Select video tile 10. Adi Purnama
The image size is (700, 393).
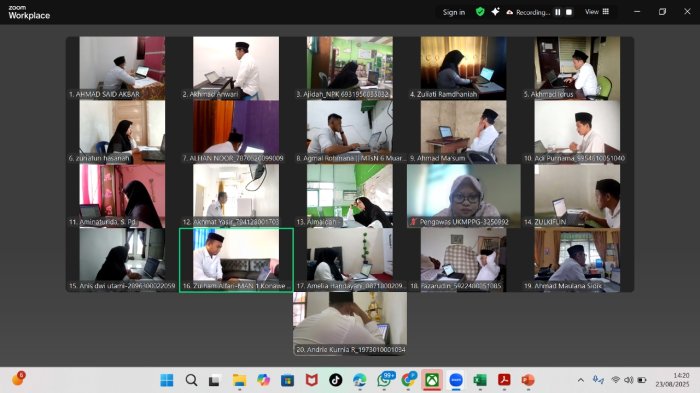point(577,132)
